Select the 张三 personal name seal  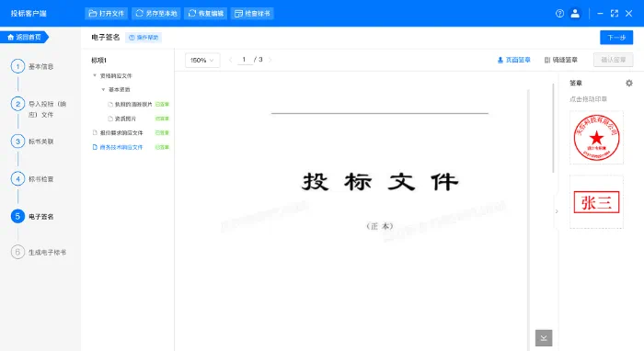tap(596, 202)
